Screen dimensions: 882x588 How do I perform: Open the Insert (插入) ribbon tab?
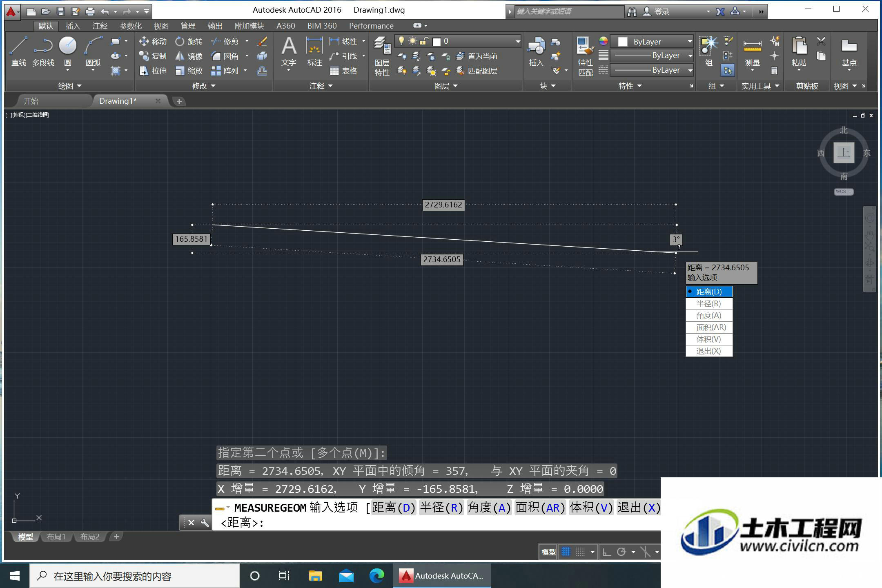[73, 26]
